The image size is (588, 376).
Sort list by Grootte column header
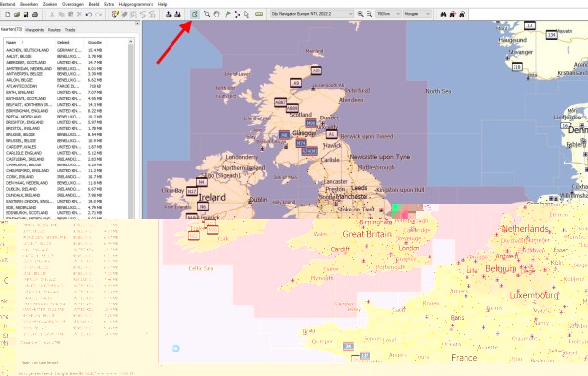click(95, 43)
